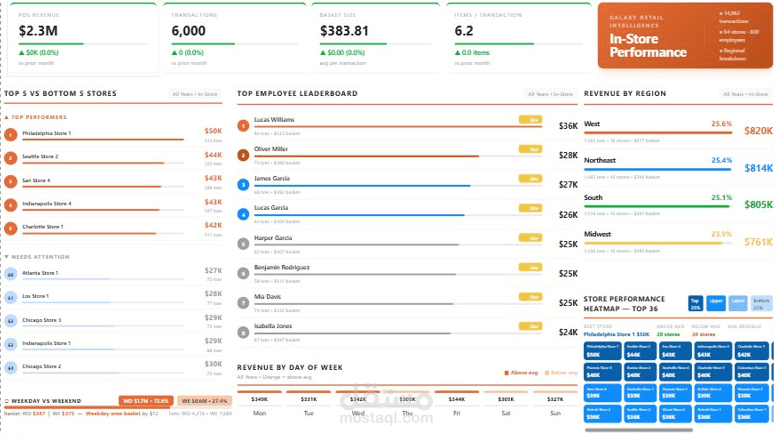
Task: Click rank badge beside Philadelphia Store 1
Action: pyautogui.click(x=11, y=134)
